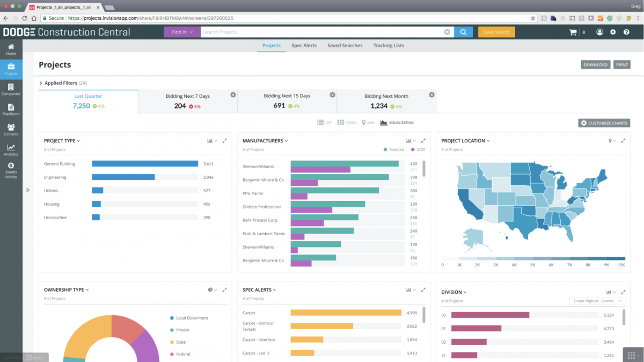The width and height of the screenshot is (644, 362).
Task: Open the user account icon in the top bar
Action: (599, 32)
